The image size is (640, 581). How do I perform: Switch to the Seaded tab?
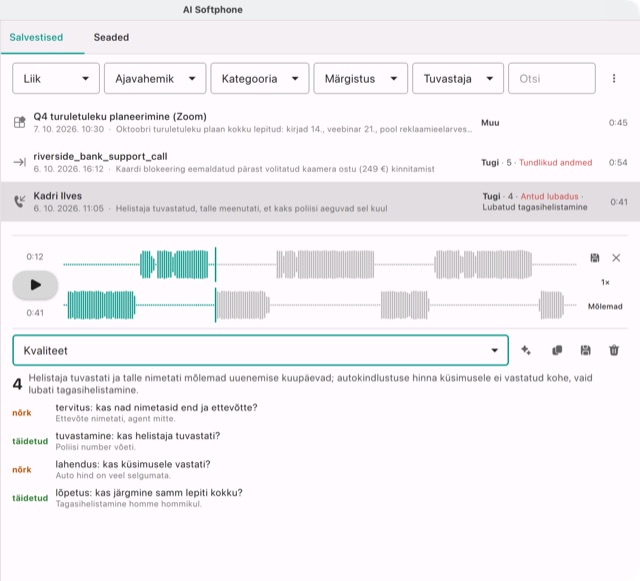click(x=111, y=37)
